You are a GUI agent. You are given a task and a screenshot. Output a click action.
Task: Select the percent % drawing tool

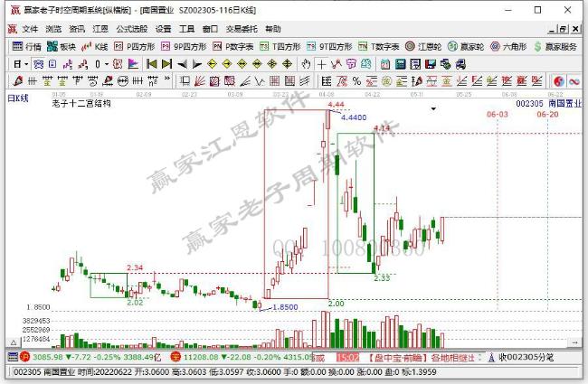[x=356, y=81]
